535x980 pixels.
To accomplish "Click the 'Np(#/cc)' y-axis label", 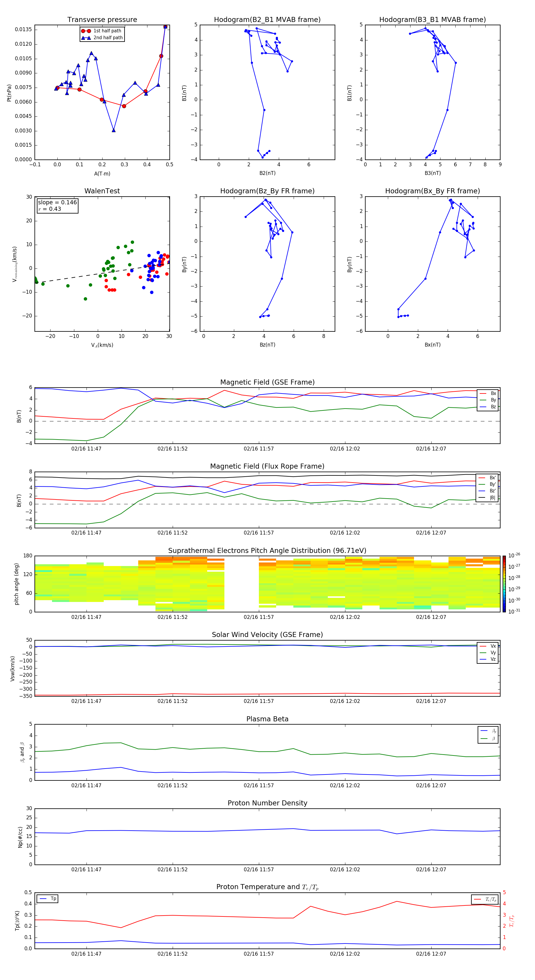I will click(21, 837).
